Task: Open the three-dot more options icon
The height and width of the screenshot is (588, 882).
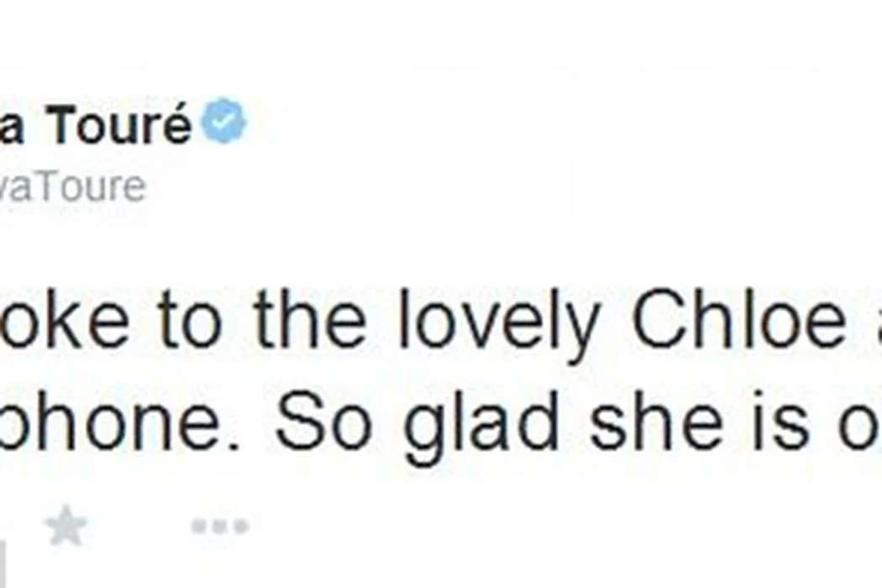Action: [x=219, y=528]
